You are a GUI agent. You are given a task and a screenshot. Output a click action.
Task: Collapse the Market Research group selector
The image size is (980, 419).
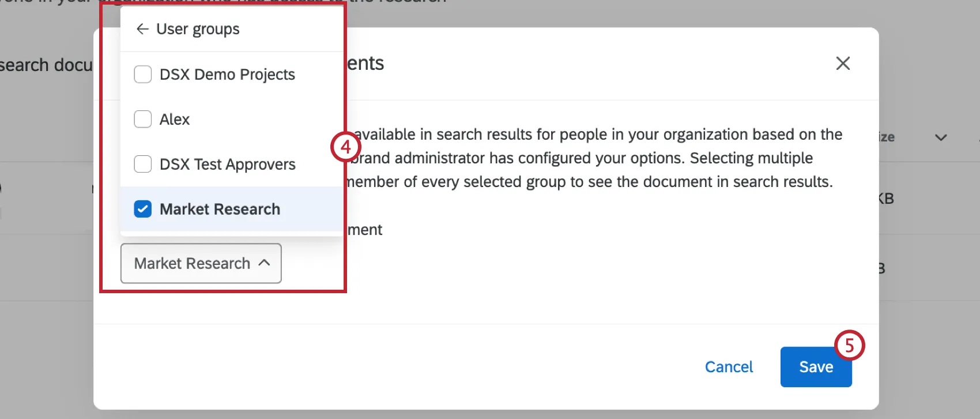201,263
